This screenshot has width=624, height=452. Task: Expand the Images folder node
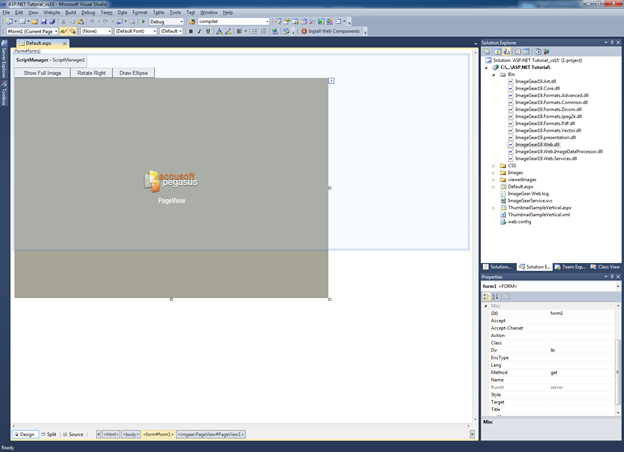(494, 173)
